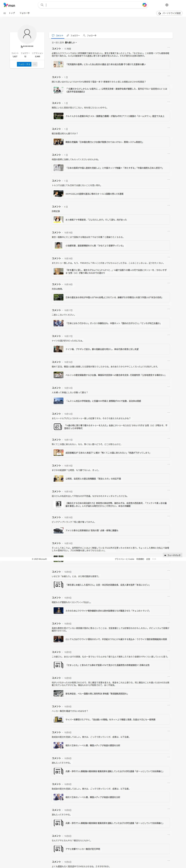The width and height of the screenshot is (186, 868).
Task: Open the more options button beside フォローする
Action: 35,64
